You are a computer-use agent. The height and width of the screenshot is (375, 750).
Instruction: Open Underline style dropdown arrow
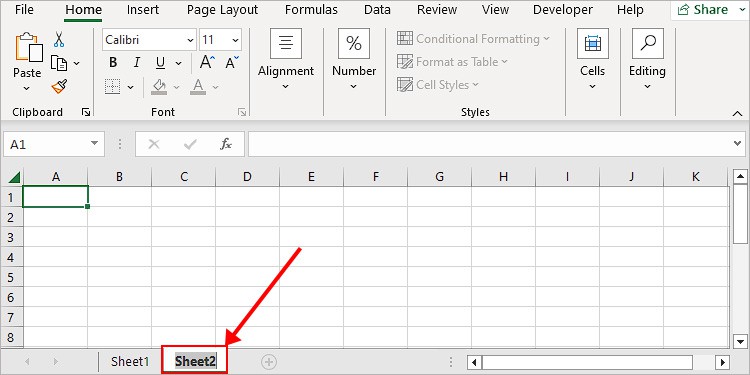coord(178,63)
